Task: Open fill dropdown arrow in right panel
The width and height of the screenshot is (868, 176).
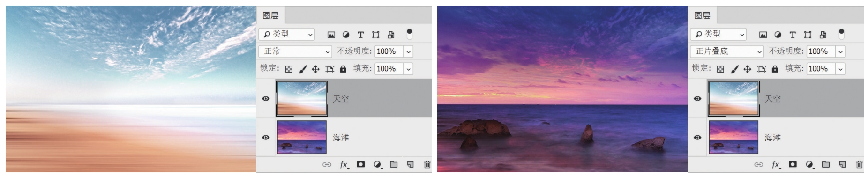Action: pos(841,69)
